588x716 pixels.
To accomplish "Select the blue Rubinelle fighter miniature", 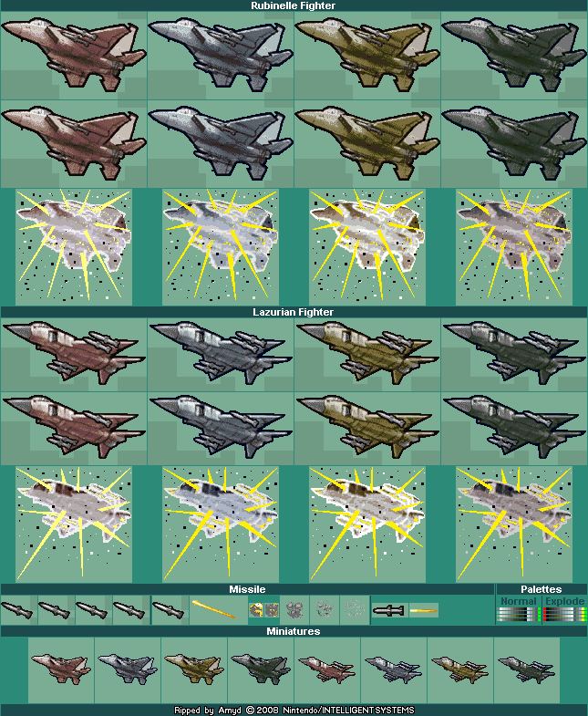I will point(128,669).
